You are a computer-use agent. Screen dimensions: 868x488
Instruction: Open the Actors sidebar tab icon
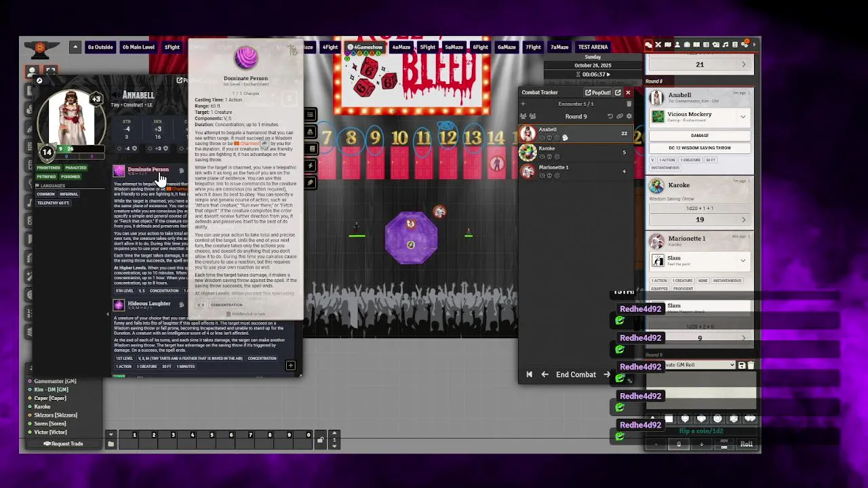[677, 45]
